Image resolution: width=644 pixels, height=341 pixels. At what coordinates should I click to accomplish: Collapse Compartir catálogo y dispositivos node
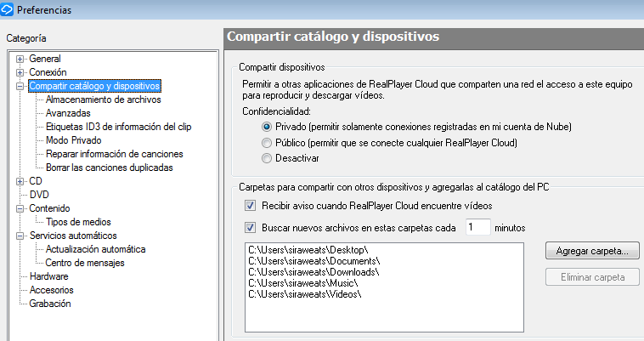pos(20,86)
